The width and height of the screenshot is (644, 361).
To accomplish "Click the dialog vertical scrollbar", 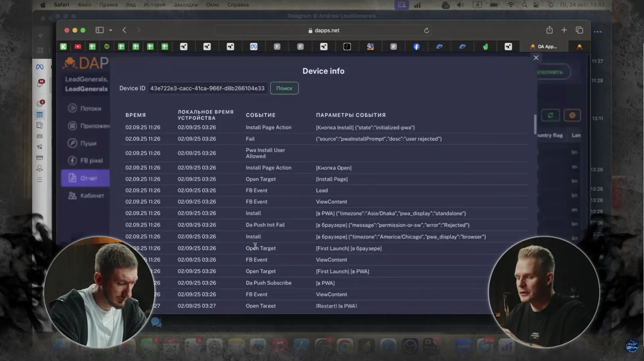I will click(x=535, y=124).
